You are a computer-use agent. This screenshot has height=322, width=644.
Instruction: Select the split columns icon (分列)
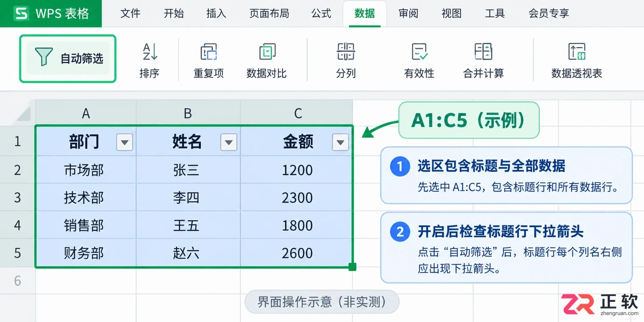coord(346,52)
